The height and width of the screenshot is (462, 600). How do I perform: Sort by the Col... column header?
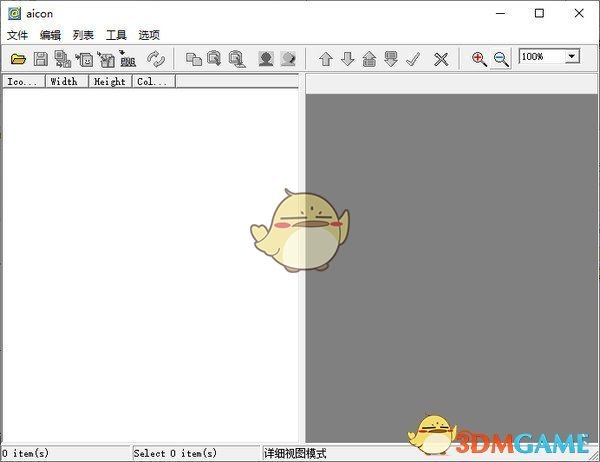[x=153, y=82]
